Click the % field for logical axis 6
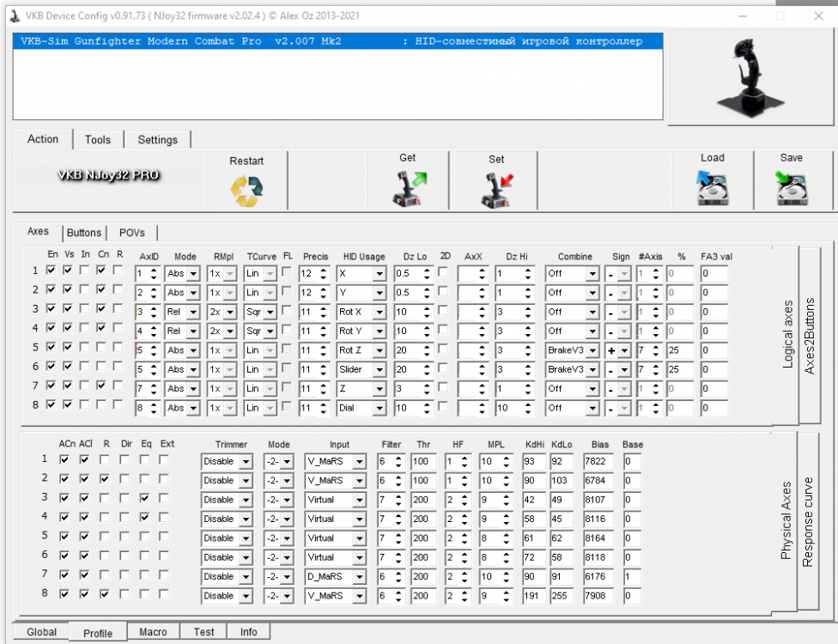Viewport: 838px width, 644px height. coord(680,370)
